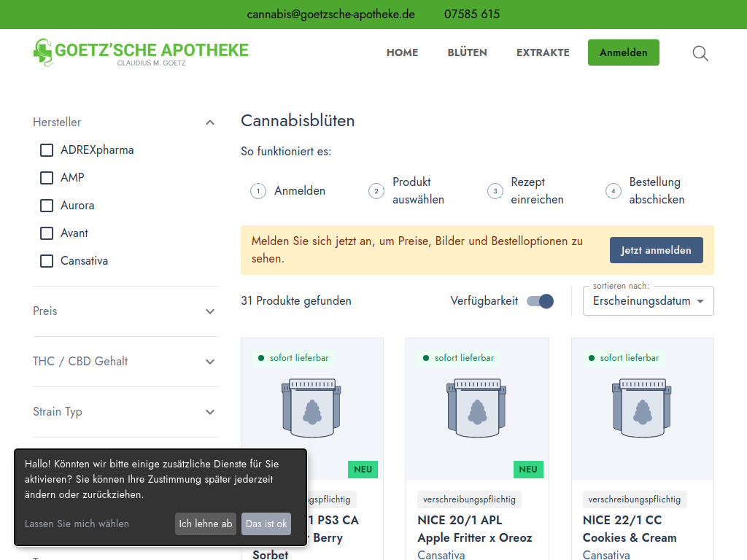747x560 pixels.
Task: Select the Cansativa checkbox filter
Action: [47, 261]
